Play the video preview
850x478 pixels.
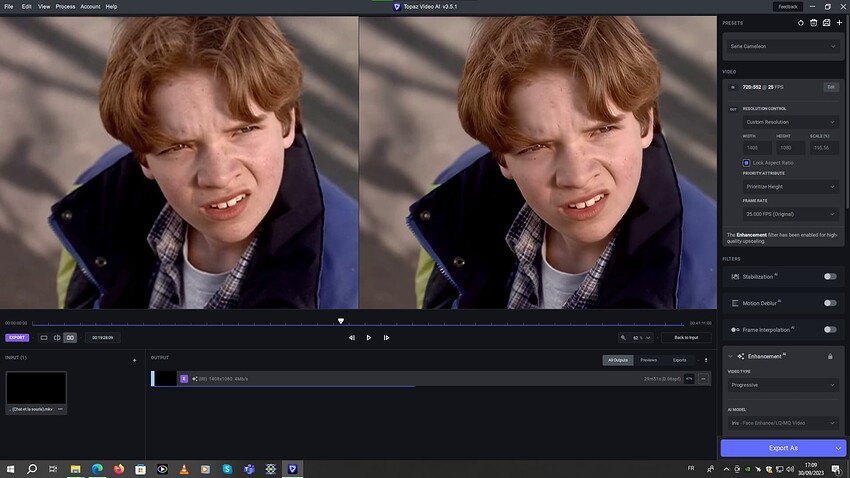369,338
